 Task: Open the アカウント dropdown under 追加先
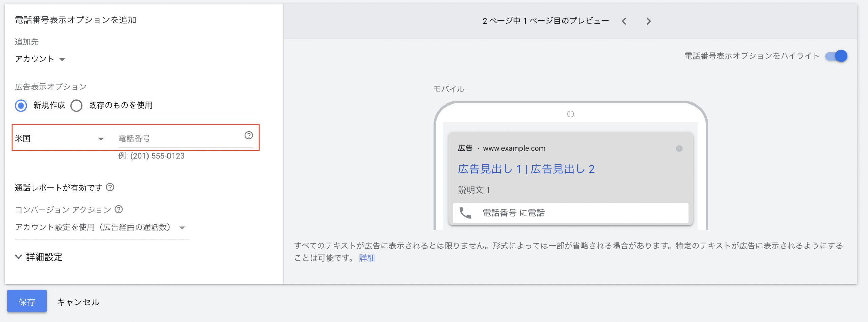[x=40, y=59]
